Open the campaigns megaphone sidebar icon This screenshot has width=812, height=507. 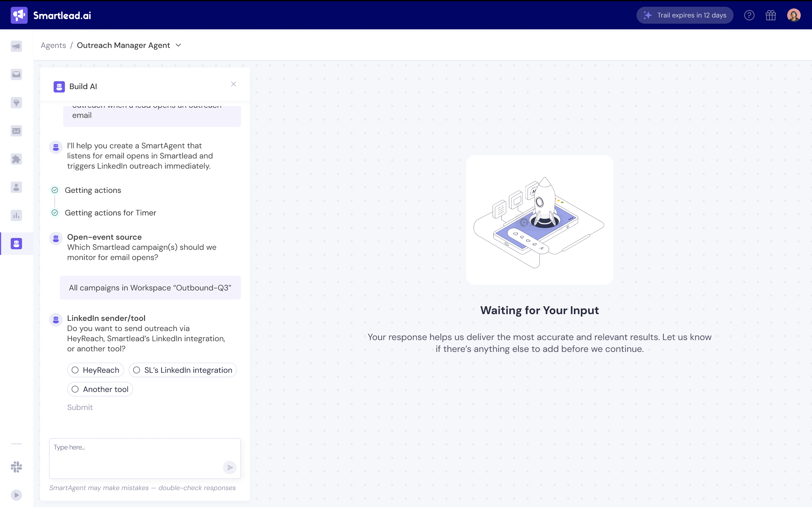pyautogui.click(x=16, y=46)
